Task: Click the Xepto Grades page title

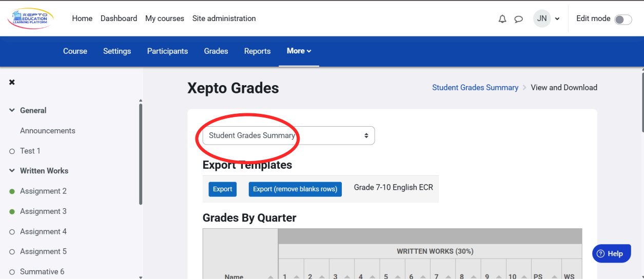Action: point(233,88)
